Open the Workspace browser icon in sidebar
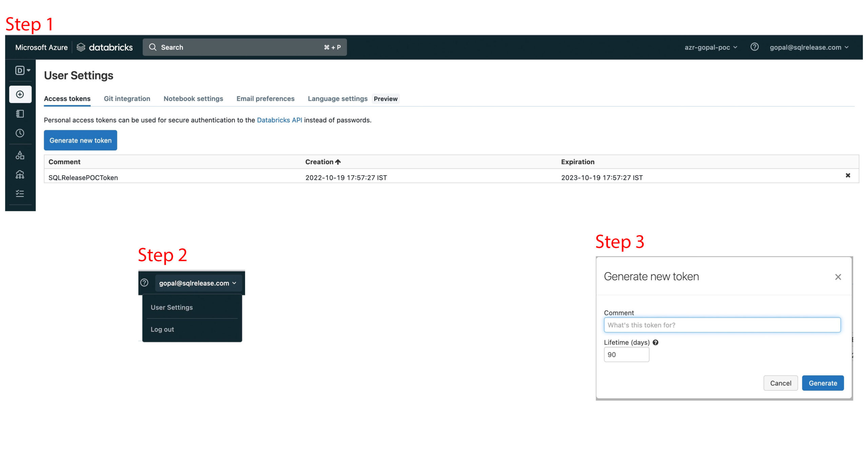Image resolution: width=868 pixels, height=459 pixels. coord(20,114)
